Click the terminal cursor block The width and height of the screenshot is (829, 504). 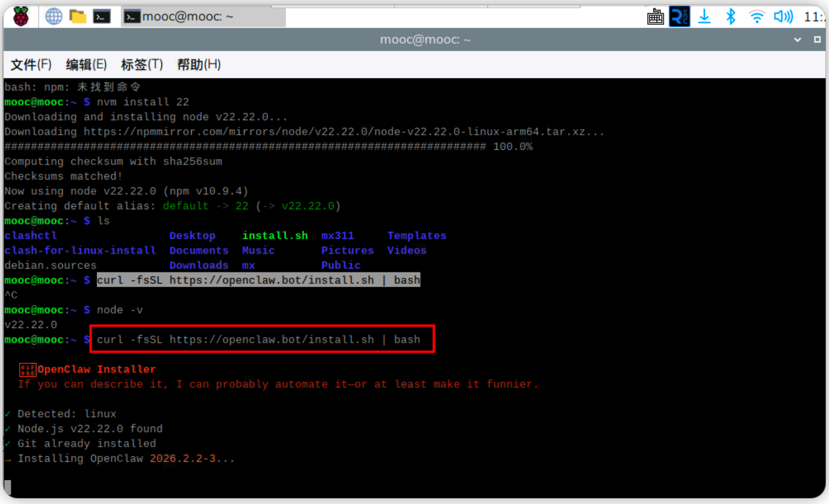click(x=8, y=487)
